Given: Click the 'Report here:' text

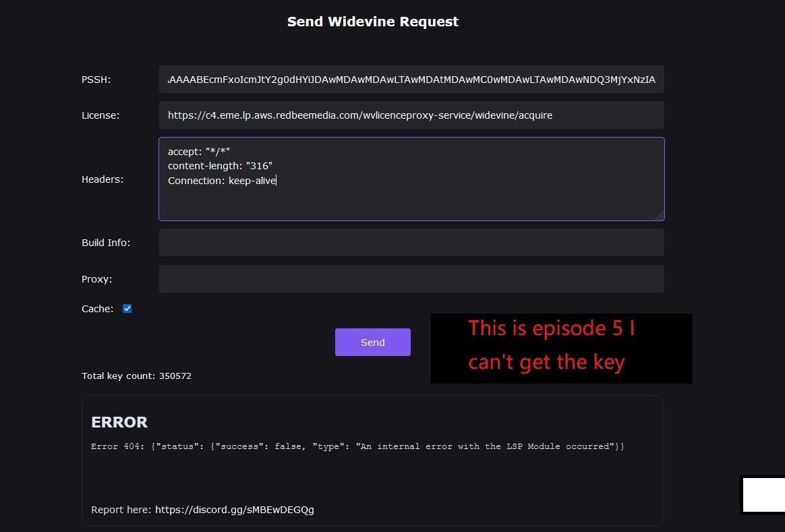Looking at the screenshot, I should pyautogui.click(x=121, y=510).
